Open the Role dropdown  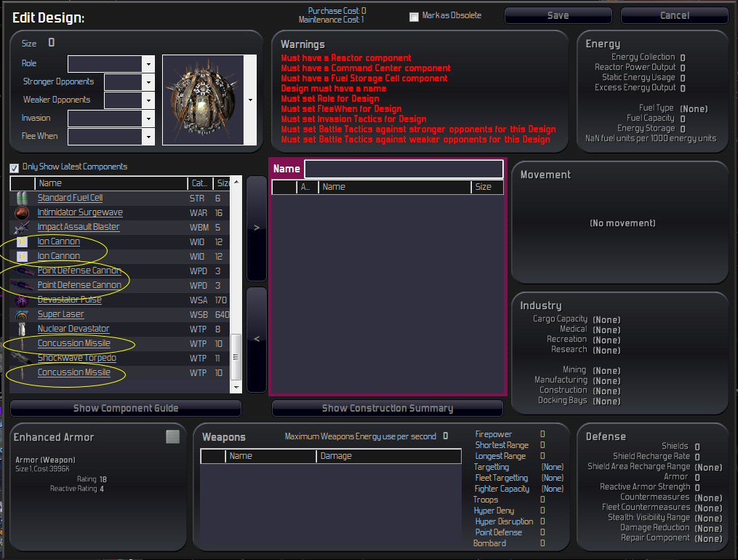point(148,64)
